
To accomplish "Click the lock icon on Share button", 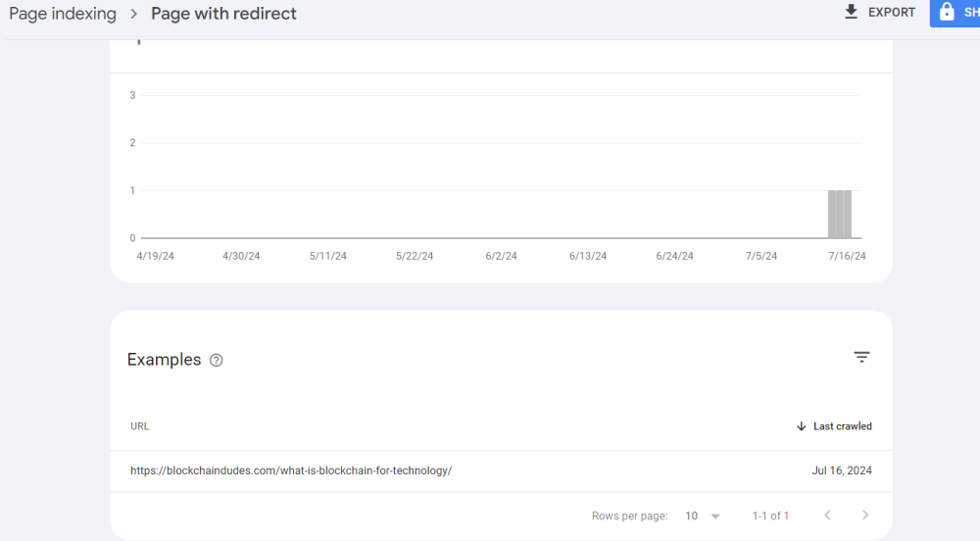I will pos(947,13).
